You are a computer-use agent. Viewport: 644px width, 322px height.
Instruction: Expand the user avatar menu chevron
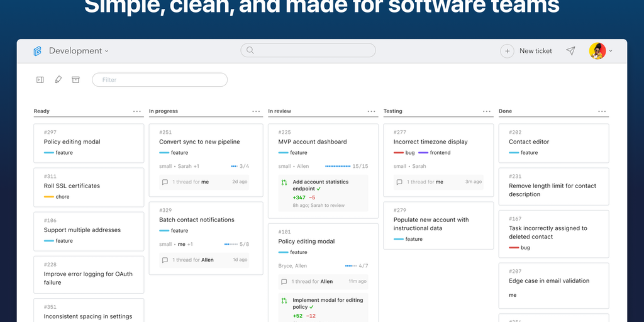[611, 51]
